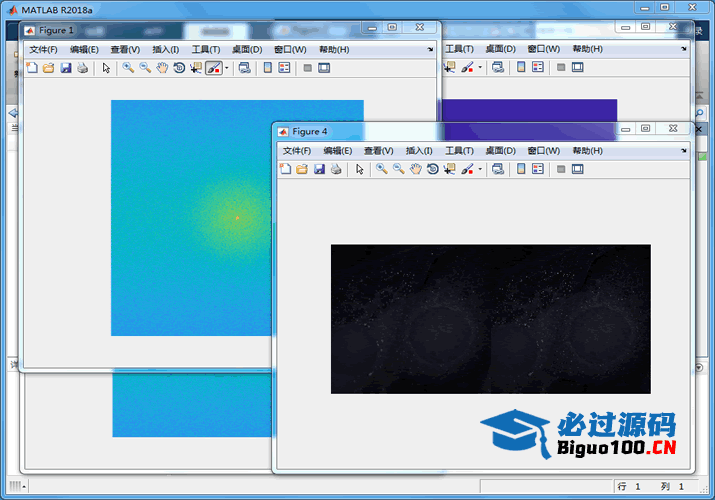The image size is (715, 500).
Task: Open 编辑(E) menu in Figure 1
Action: coord(84,50)
